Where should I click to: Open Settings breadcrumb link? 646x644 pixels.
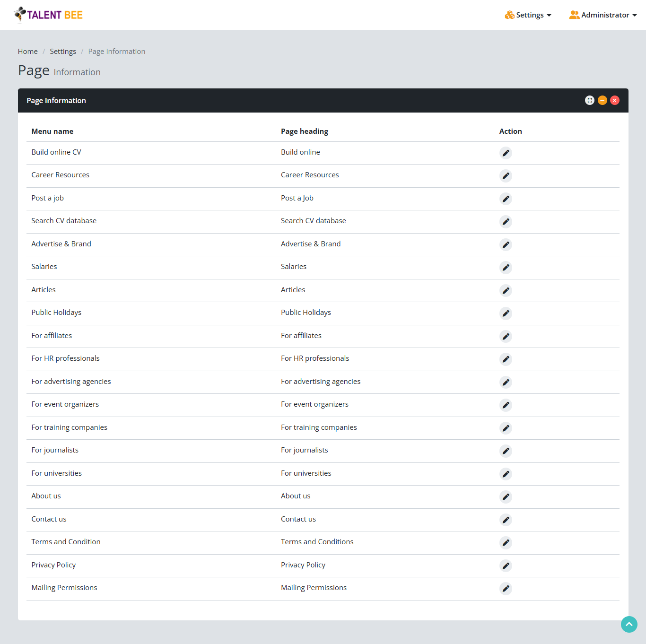coord(63,52)
